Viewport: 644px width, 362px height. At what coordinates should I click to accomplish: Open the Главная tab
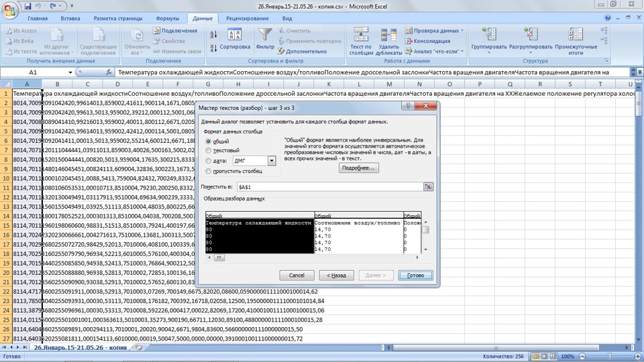pos(38,19)
